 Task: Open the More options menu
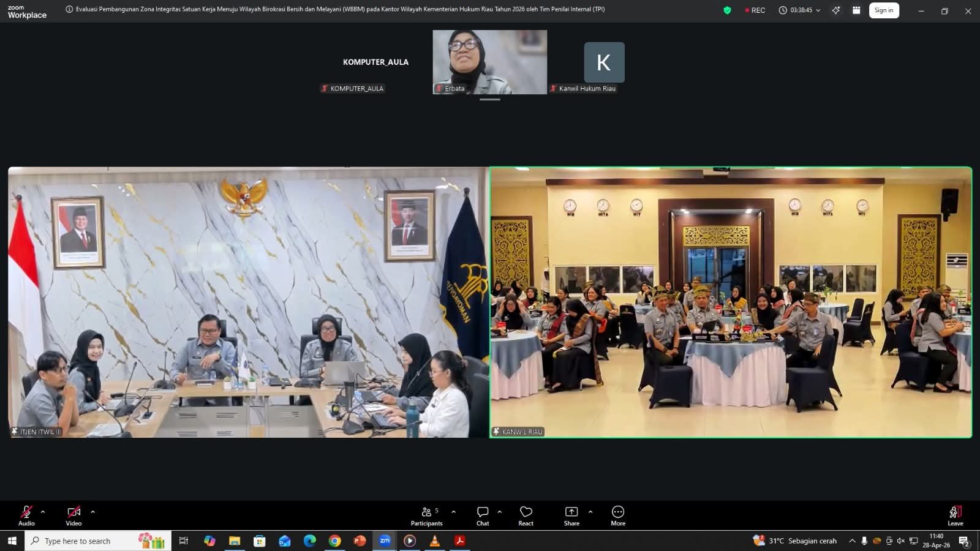pyautogui.click(x=618, y=515)
